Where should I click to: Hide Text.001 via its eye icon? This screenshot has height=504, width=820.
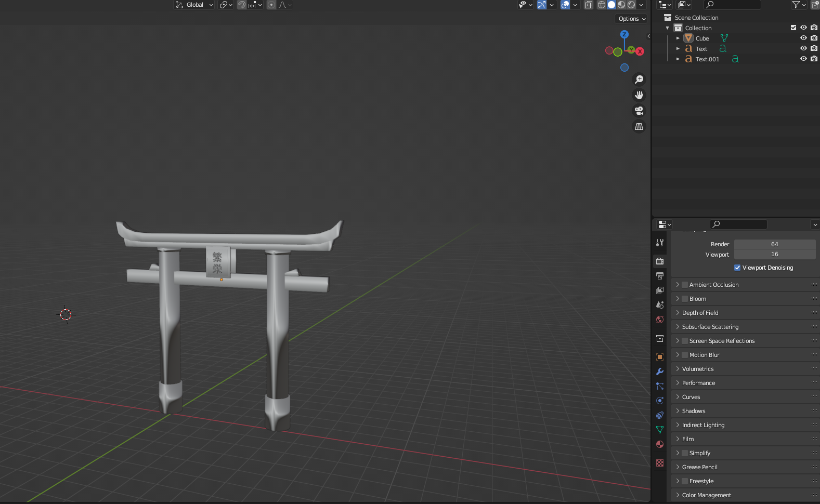pyautogui.click(x=803, y=59)
